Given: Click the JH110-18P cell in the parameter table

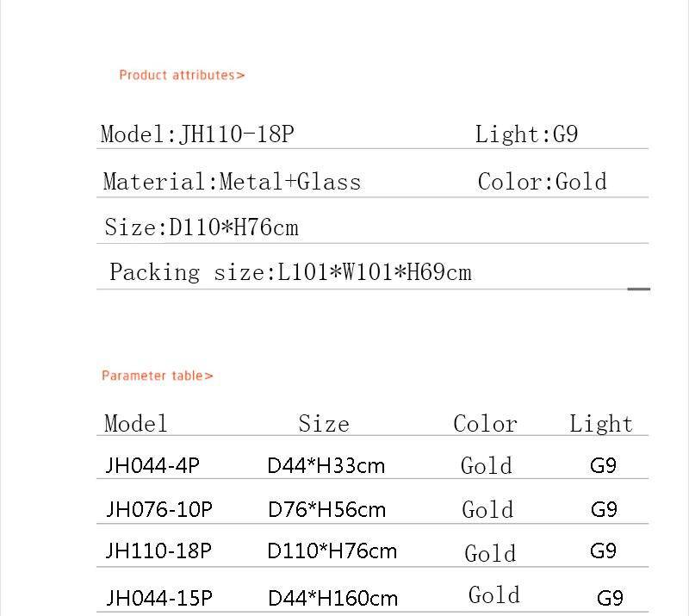Looking at the screenshot, I should [158, 551].
